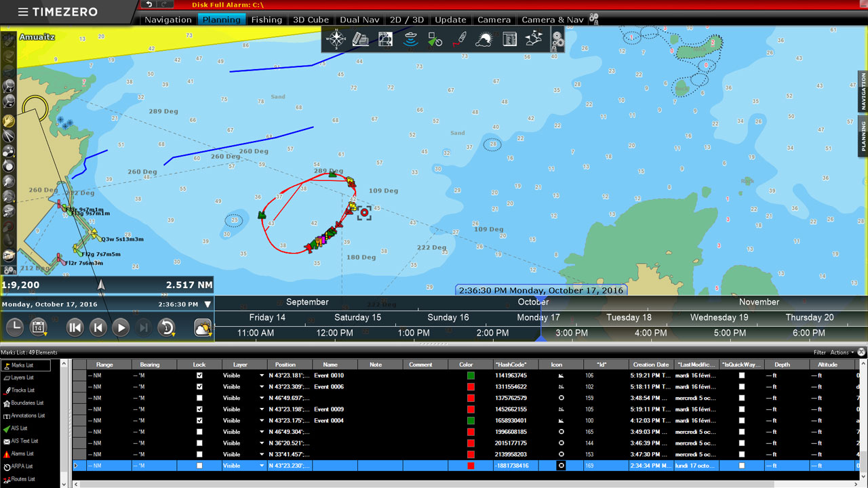The width and height of the screenshot is (868, 488).
Task: Open the sounder boat icon in toolbar
Action: point(410,39)
